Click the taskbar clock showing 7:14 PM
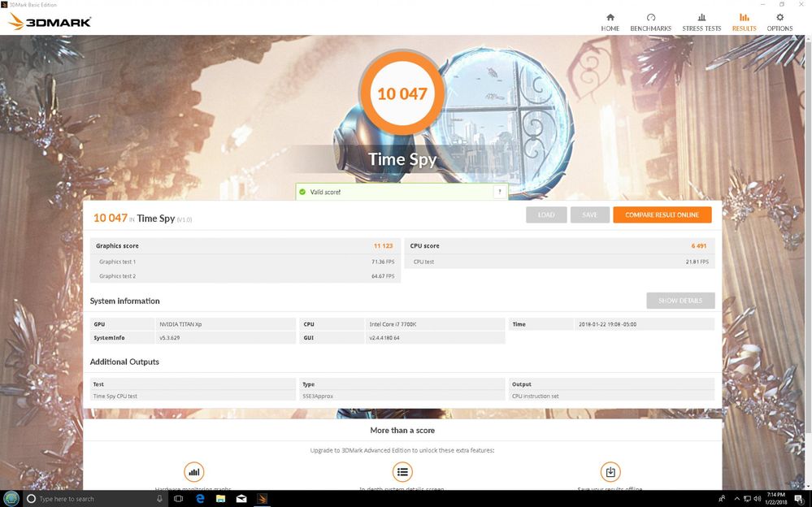Viewport: 812px width, 507px height. 775,499
